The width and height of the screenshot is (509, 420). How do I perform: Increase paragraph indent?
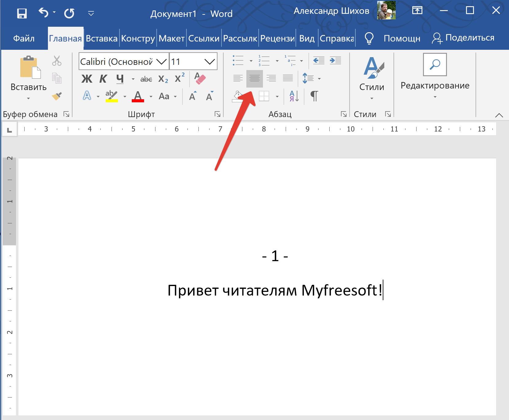(x=335, y=61)
